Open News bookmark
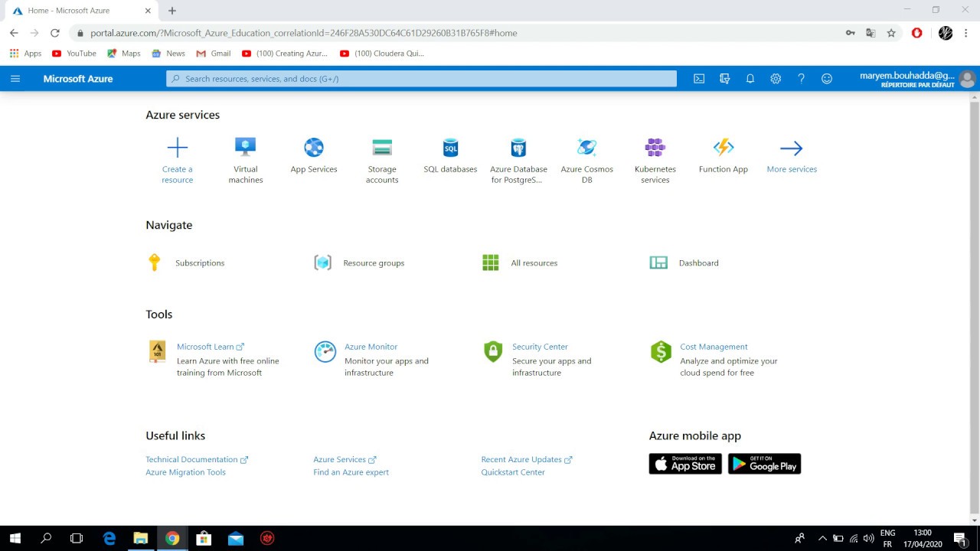Image resolution: width=980 pixels, height=551 pixels. (x=168, y=54)
